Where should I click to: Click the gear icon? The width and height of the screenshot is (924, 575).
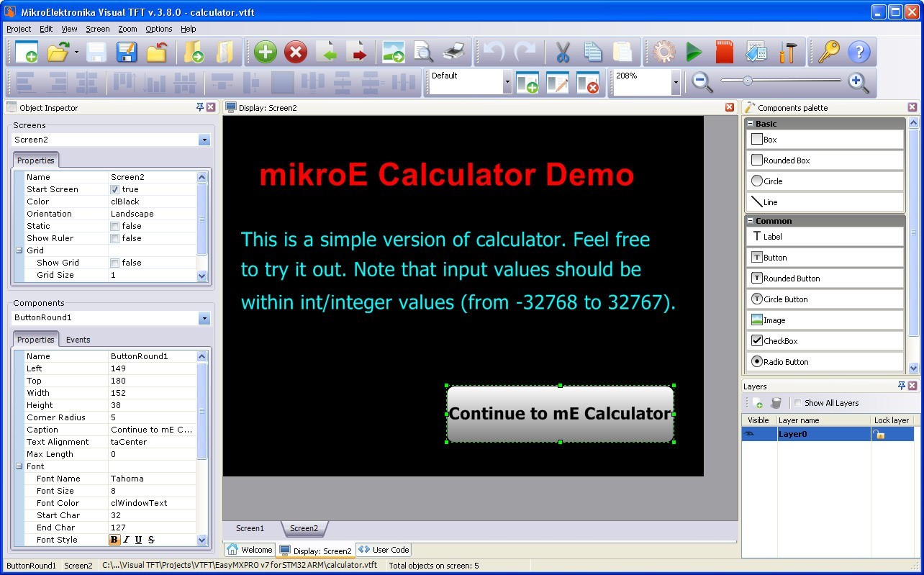click(663, 52)
